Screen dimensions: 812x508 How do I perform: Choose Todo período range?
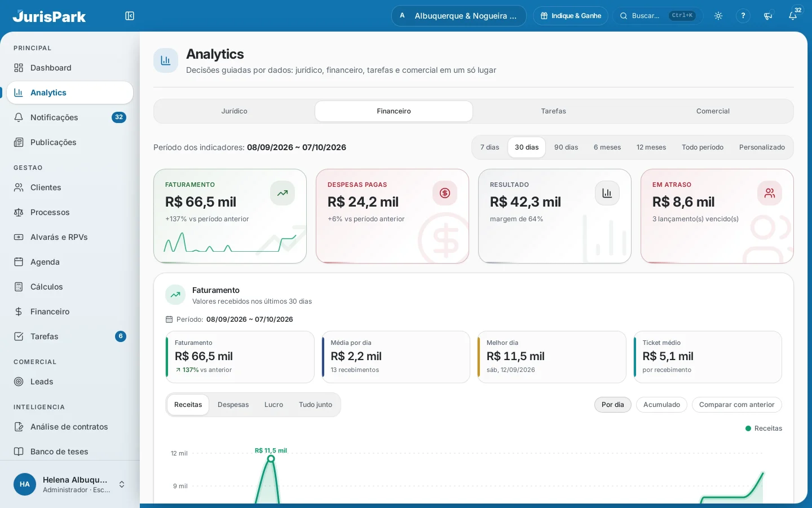tap(703, 147)
